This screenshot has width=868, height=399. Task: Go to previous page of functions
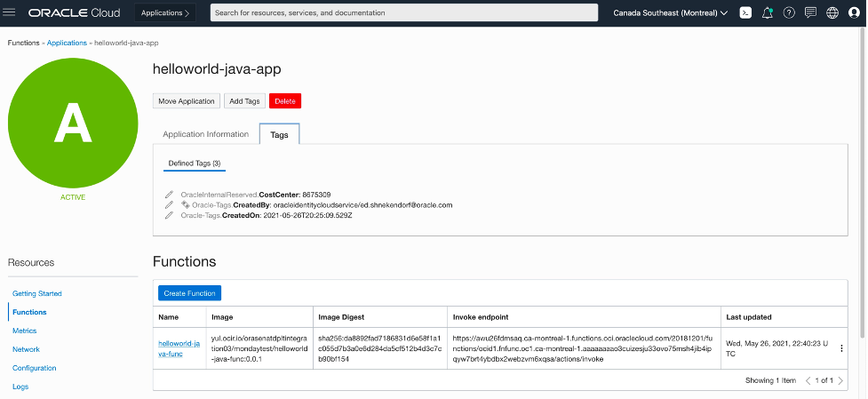(x=808, y=380)
